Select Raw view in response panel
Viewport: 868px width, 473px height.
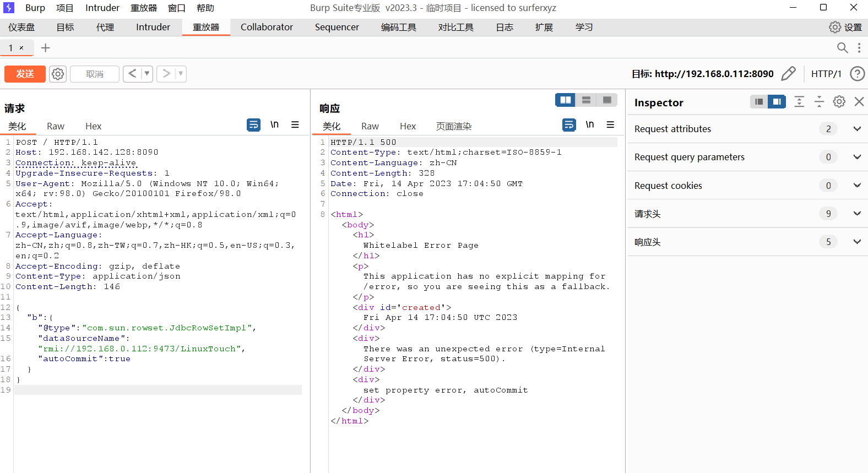370,126
